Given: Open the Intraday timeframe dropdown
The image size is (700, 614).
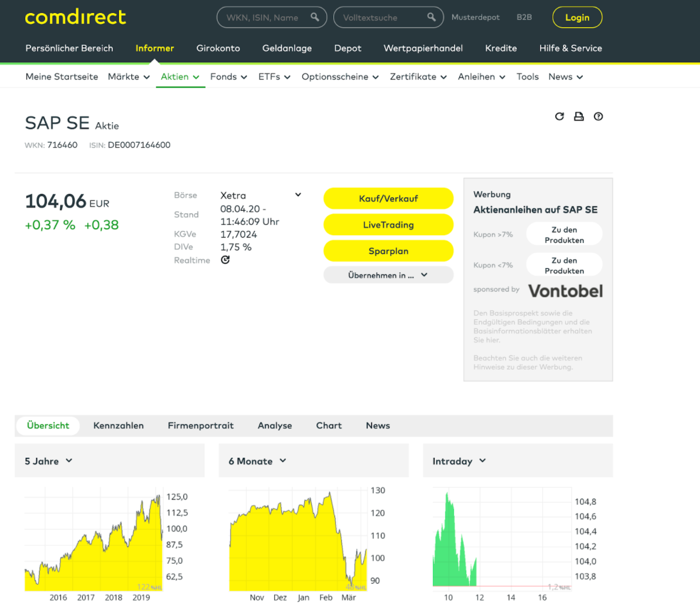Looking at the screenshot, I should coord(459,461).
